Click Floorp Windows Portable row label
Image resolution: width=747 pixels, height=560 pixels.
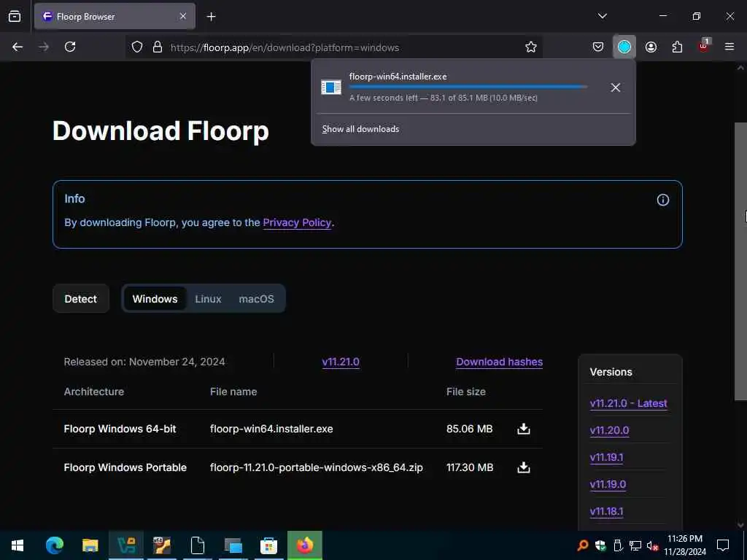tap(125, 467)
